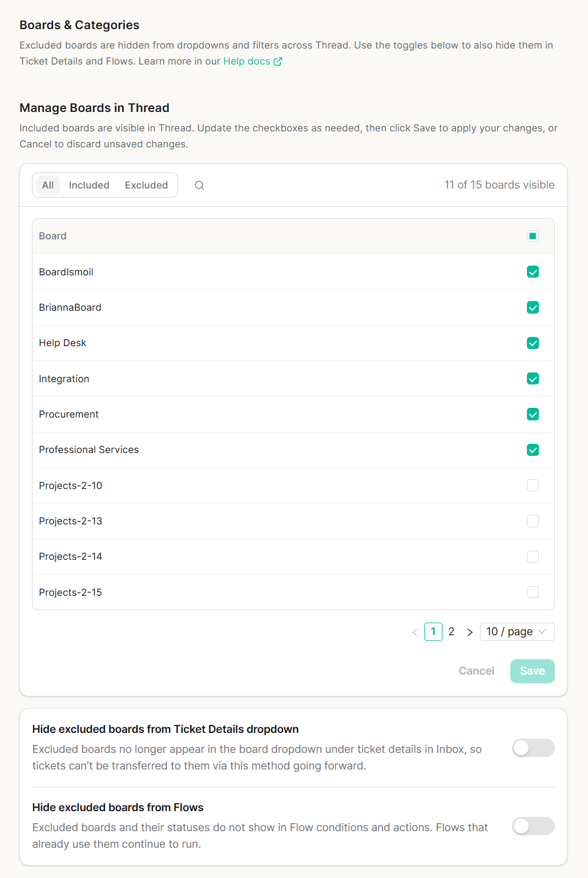Cancel unsaved board changes
The image size is (588, 878).
click(477, 671)
